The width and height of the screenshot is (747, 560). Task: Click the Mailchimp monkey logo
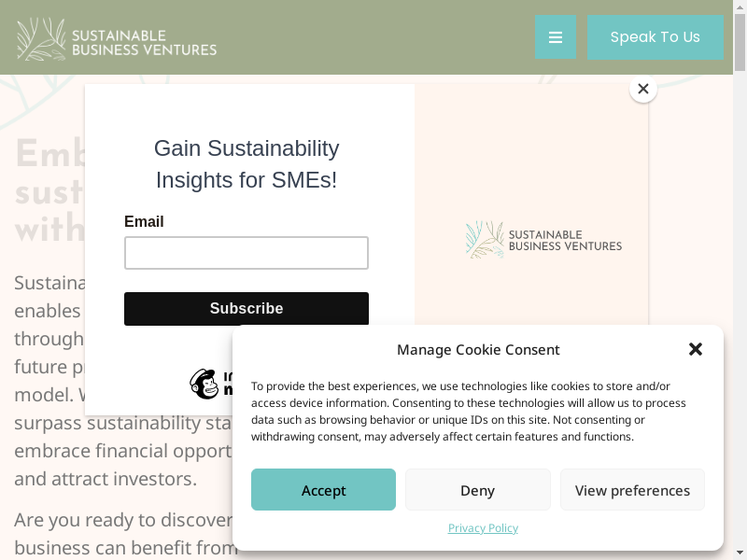(x=205, y=384)
